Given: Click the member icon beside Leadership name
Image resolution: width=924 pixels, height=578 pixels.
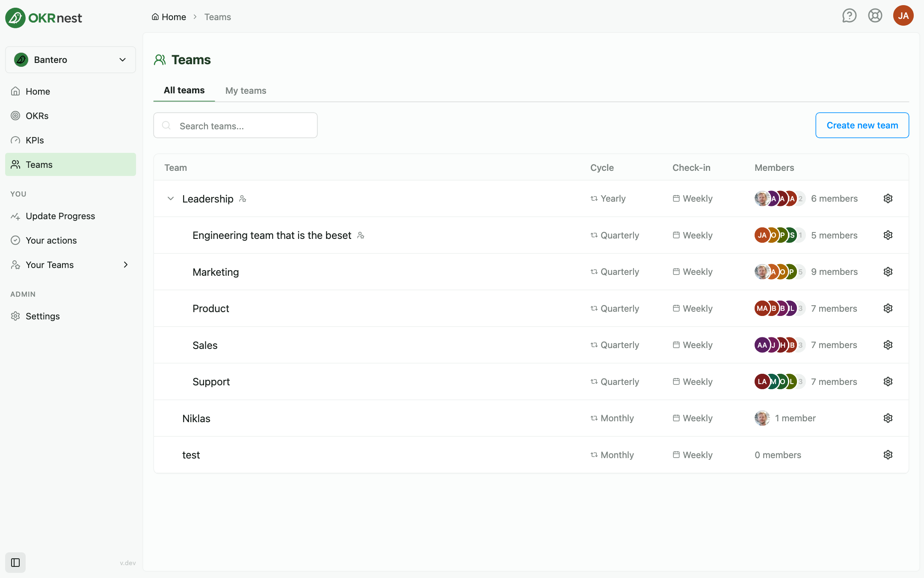Looking at the screenshot, I should (243, 199).
